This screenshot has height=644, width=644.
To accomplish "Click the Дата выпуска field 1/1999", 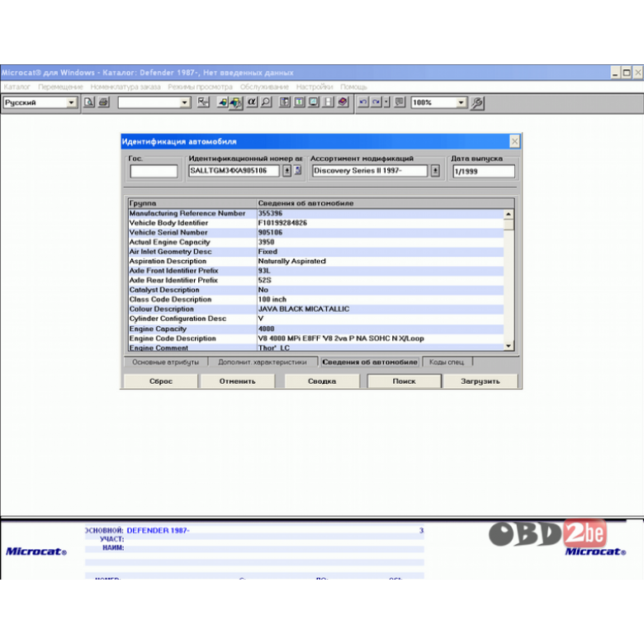I will coord(484,171).
